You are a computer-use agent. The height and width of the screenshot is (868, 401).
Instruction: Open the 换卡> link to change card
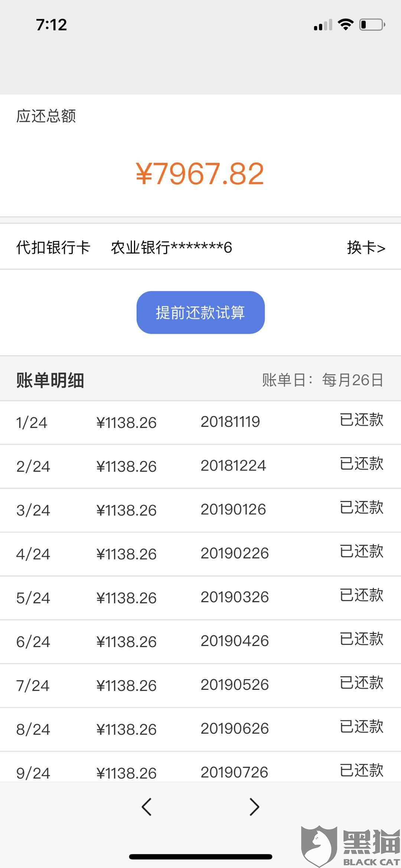[x=366, y=248]
